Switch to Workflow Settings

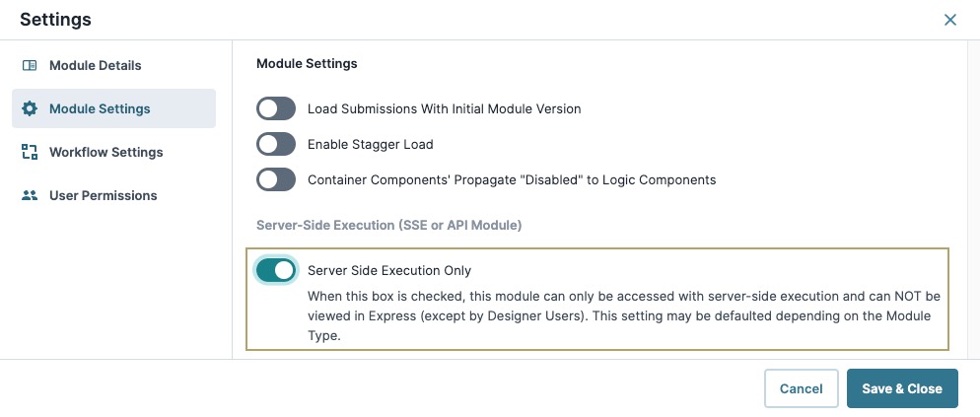coord(106,152)
